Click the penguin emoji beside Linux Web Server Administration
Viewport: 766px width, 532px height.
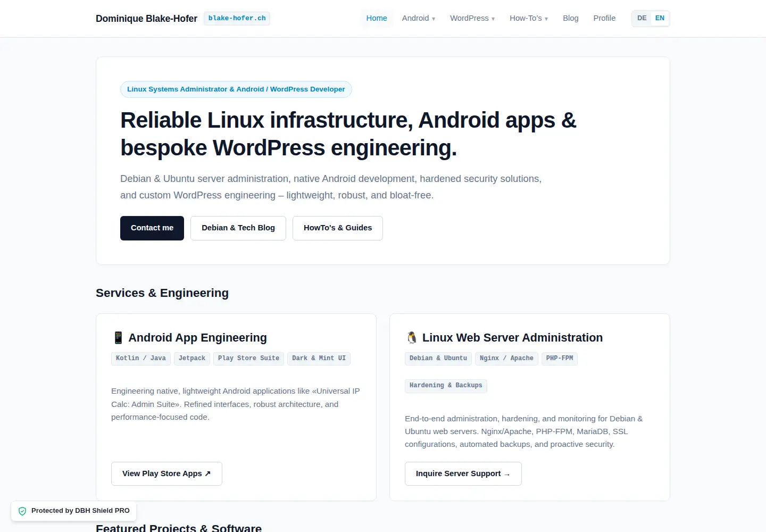(412, 338)
